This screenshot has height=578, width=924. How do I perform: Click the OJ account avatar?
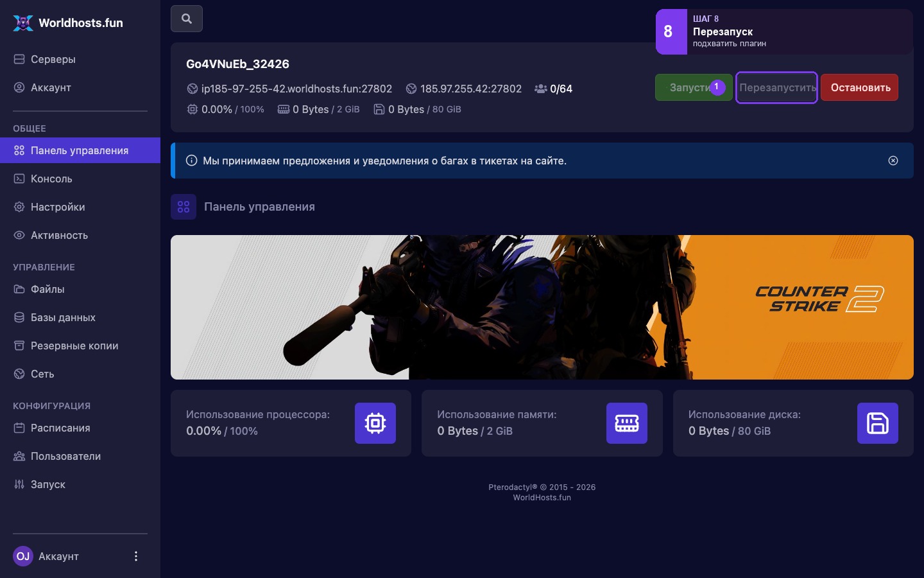pos(23,556)
